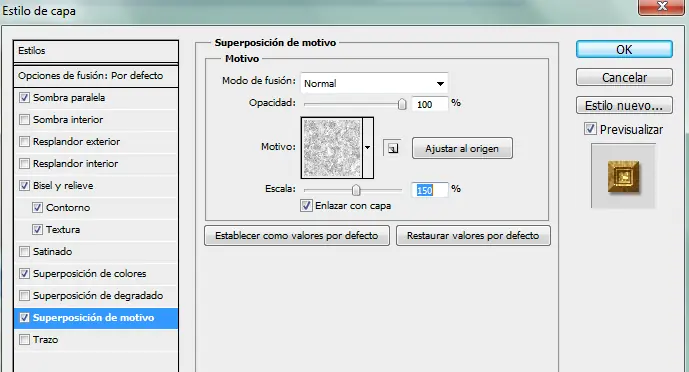Enable the Trazo checkbox
Image resolution: width=689 pixels, height=372 pixels.
click(x=25, y=339)
